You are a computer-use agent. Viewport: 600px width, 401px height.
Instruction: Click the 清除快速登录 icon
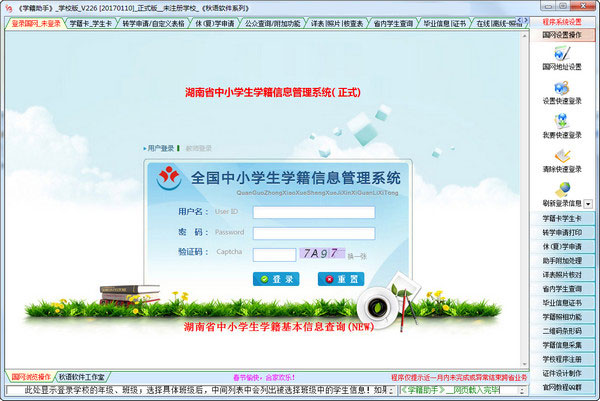pos(562,156)
